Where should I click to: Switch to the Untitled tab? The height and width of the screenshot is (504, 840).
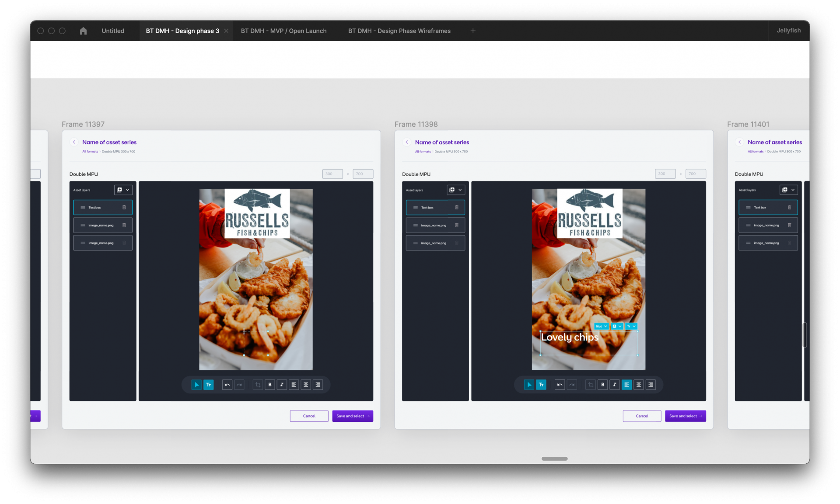click(x=113, y=31)
